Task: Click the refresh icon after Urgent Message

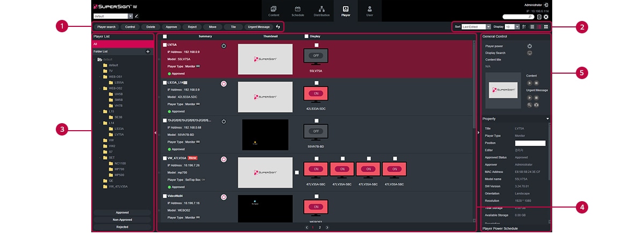Action: pos(278,26)
